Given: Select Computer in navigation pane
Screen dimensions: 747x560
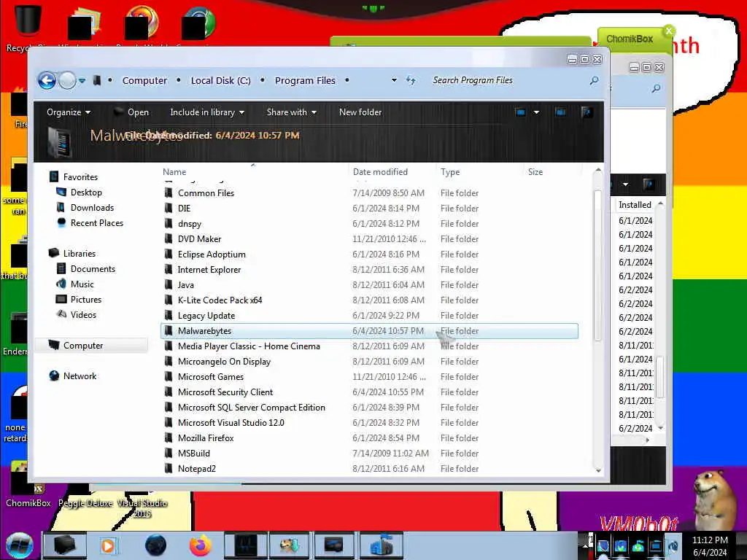Looking at the screenshot, I should pyautogui.click(x=91, y=345).
